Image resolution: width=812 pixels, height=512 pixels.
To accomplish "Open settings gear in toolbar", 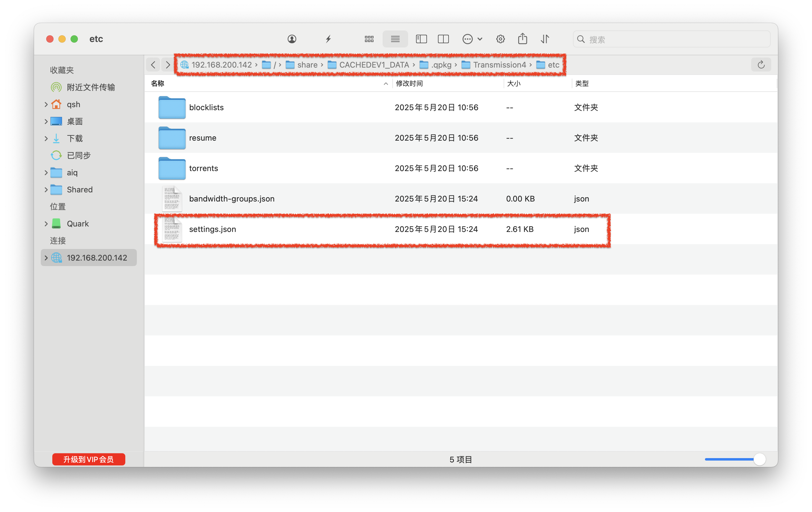I will click(x=500, y=39).
